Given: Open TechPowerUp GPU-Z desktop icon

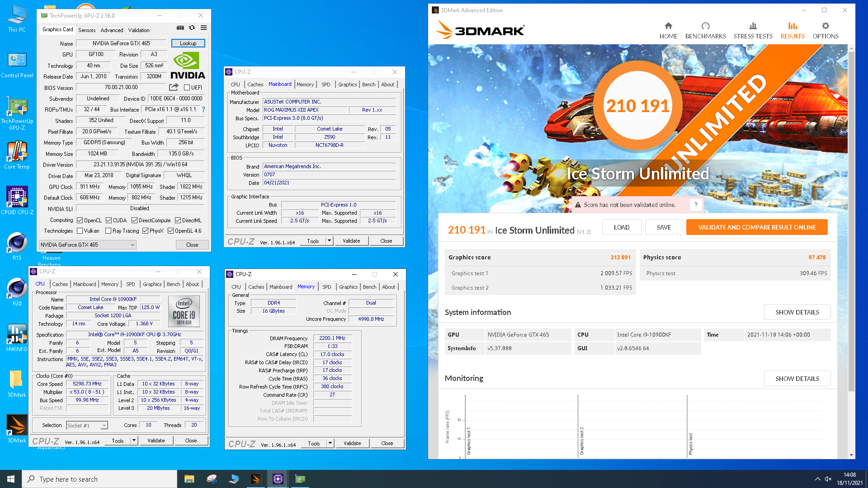Looking at the screenshot, I should tap(17, 114).
